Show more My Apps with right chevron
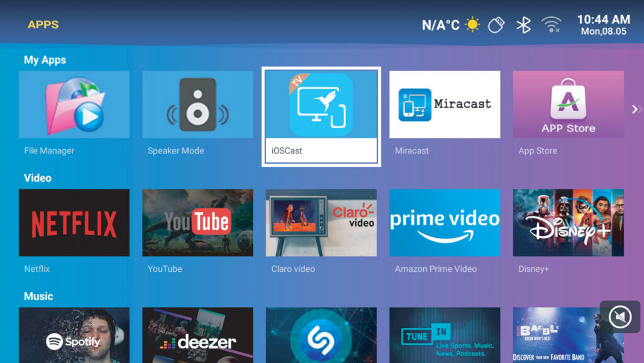This screenshot has width=644, height=363. (x=635, y=109)
